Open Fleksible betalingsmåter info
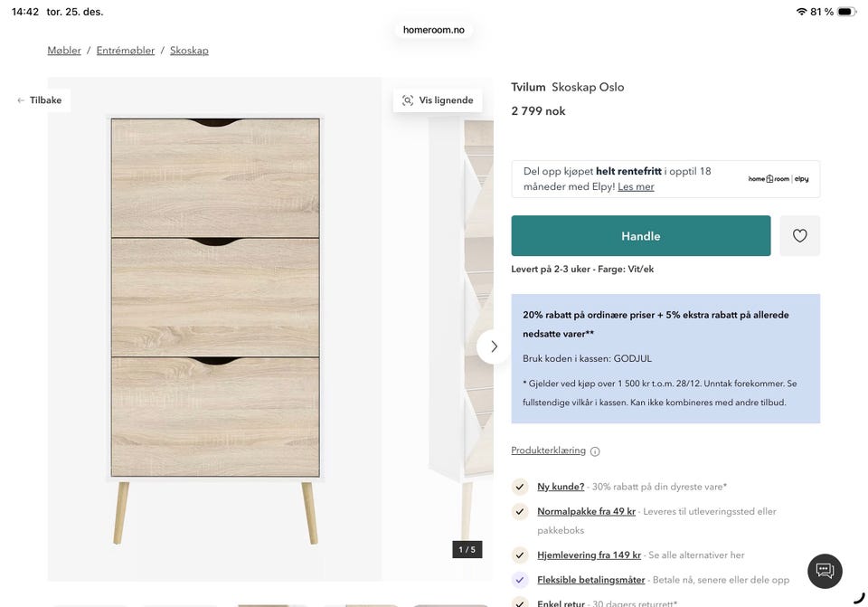Image resolution: width=868 pixels, height=607 pixels. pos(590,580)
